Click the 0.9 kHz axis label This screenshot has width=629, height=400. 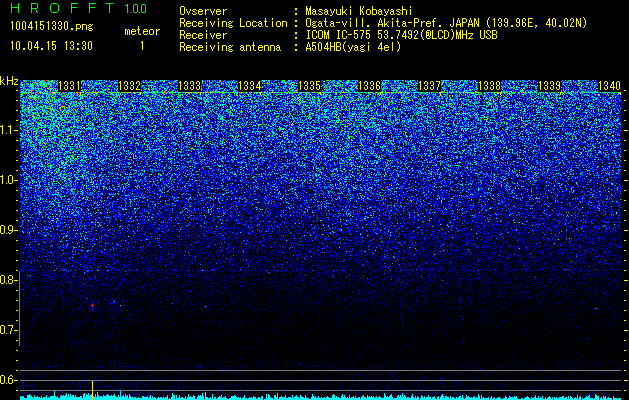pyautogui.click(x=8, y=230)
